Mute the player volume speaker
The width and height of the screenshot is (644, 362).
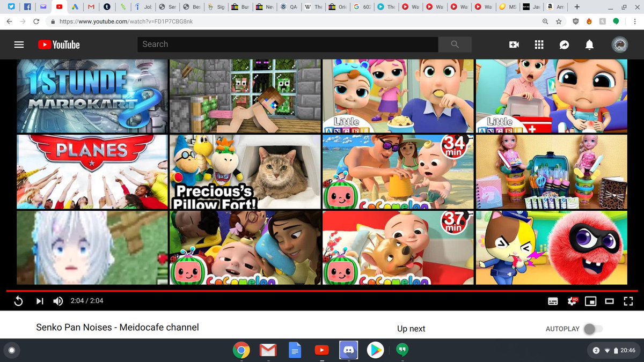58,301
